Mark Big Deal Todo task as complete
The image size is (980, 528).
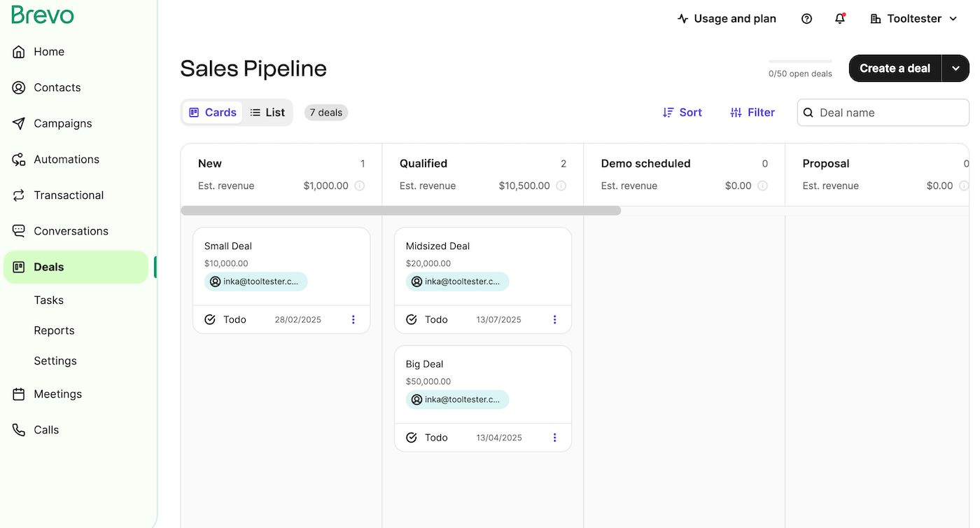(412, 438)
